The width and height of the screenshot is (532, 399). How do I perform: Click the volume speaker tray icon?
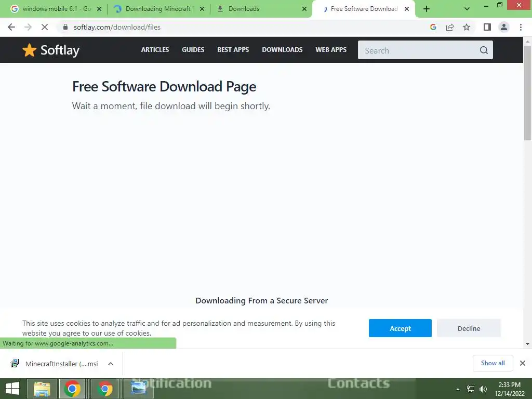point(483,389)
